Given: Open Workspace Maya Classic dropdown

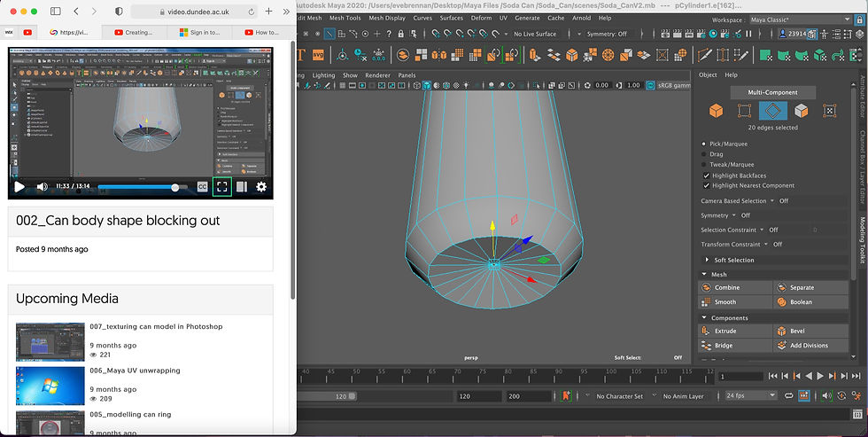Looking at the screenshot, I should [x=799, y=20].
